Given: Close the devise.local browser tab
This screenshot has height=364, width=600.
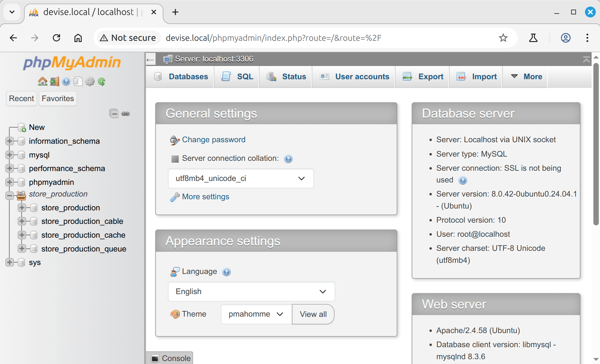Looking at the screenshot, I should point(153,12).
